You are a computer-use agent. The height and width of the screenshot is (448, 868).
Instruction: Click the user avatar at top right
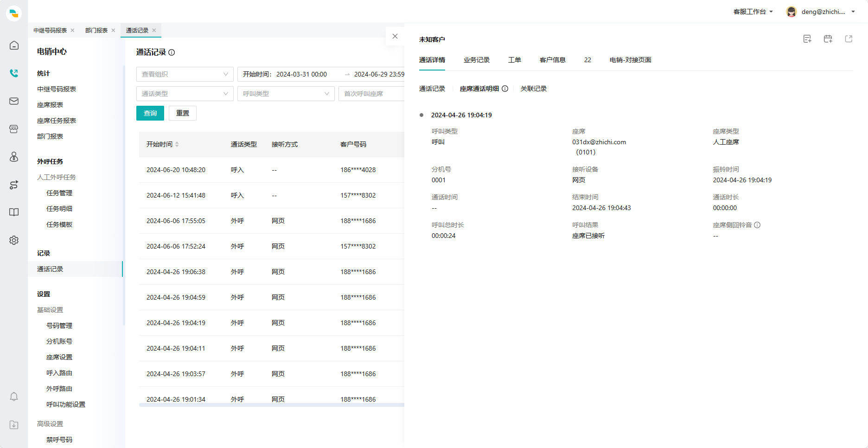click(x=791, y=12)
